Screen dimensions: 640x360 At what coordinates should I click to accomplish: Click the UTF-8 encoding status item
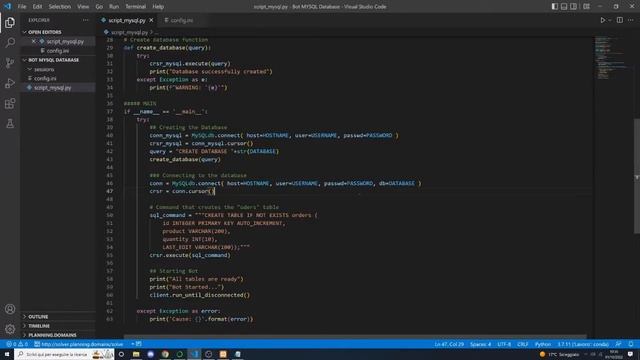coord(504,344)
